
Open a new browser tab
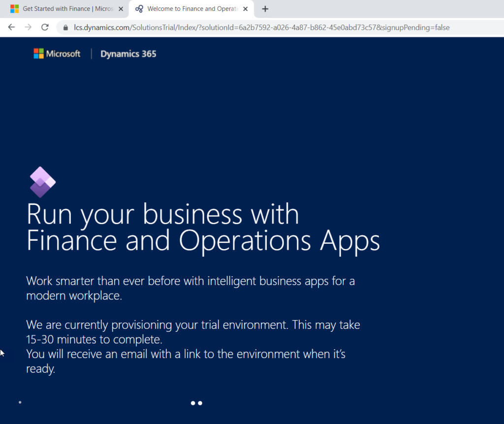265,9
